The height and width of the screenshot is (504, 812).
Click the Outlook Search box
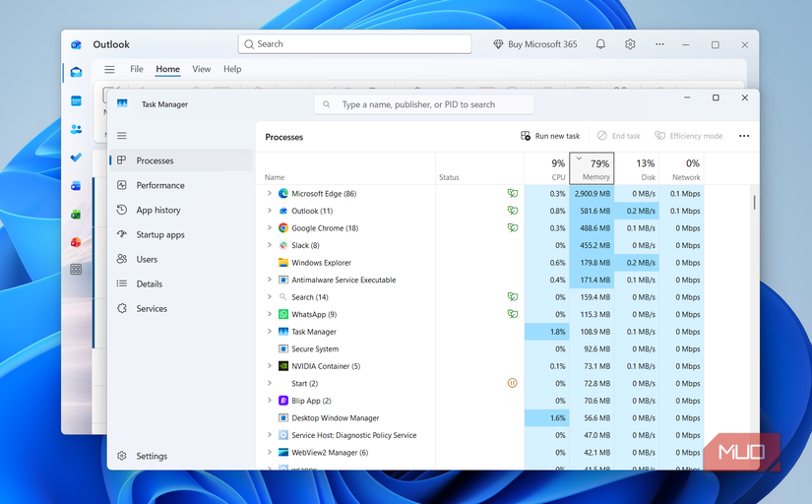tap(354, 44)
